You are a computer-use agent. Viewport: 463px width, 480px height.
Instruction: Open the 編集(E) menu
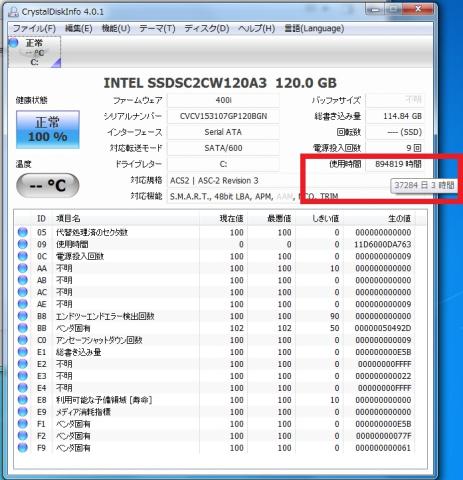click(x=78, y=29)
